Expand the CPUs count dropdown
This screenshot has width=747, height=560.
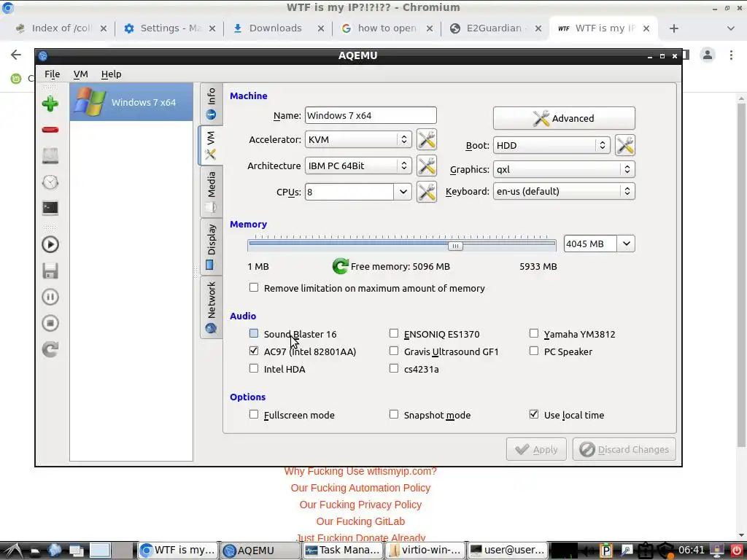coord(403,192)
